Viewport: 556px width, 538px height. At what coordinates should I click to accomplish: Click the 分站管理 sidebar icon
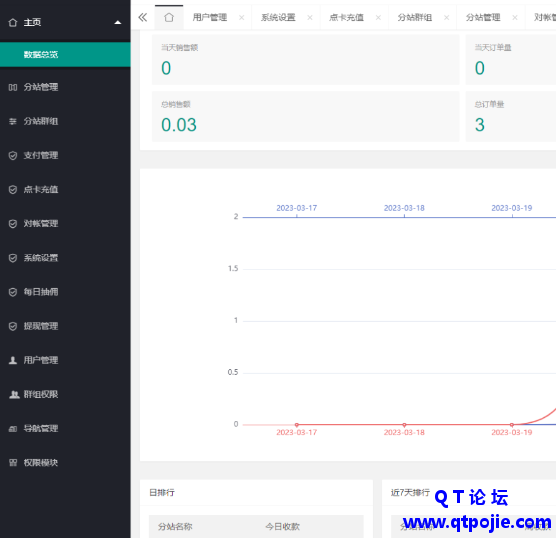[x=13, y=87]
